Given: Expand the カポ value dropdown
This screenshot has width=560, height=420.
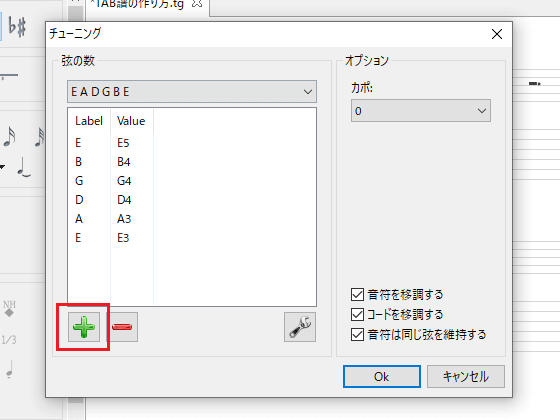Looking at the screenshot, I should point(421,111).
